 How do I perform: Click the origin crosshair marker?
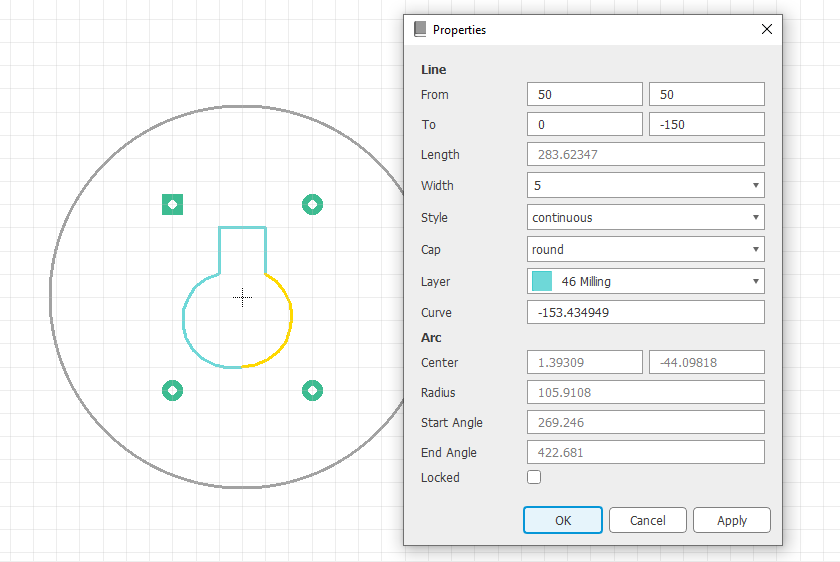tap(242, 297)
